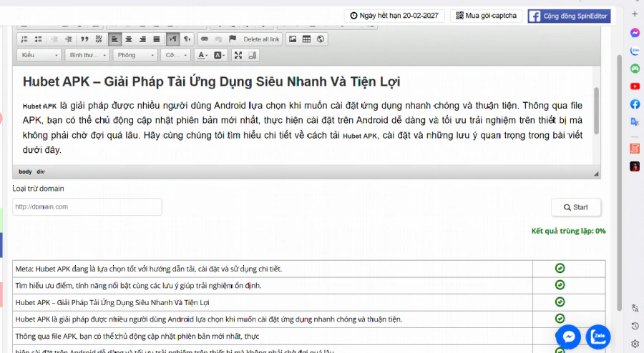The image size is (644, 353).
Task: Open sidebar settings gear
Action: (635, 344)
